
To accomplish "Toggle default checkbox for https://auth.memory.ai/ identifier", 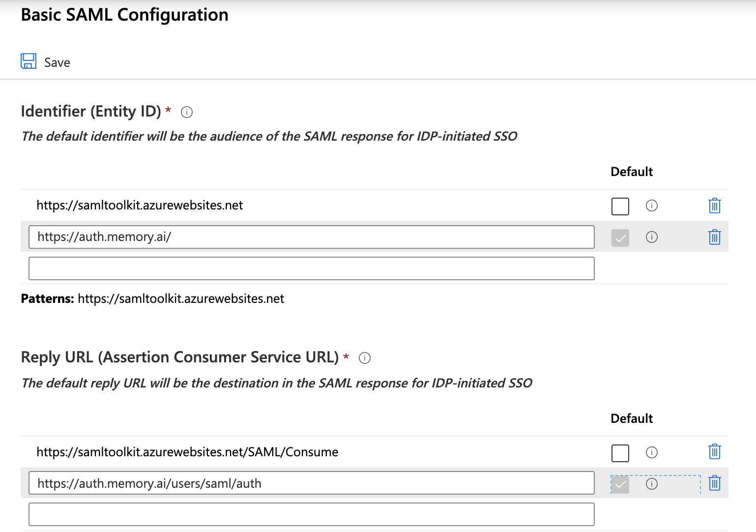I will pos(620,238).
